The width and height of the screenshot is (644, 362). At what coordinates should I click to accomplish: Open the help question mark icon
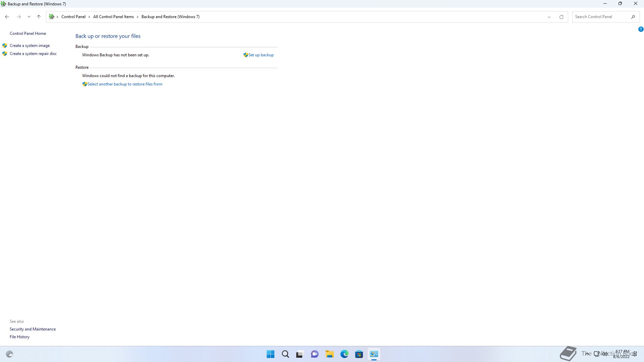(x=641, y=29)
